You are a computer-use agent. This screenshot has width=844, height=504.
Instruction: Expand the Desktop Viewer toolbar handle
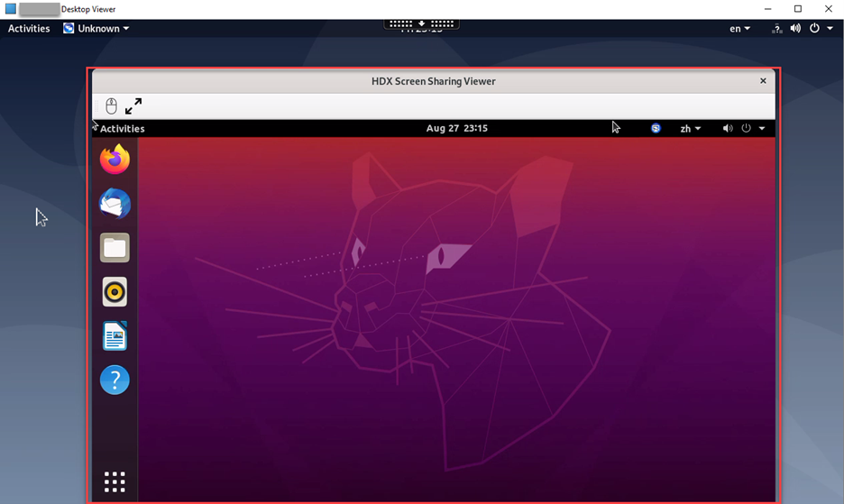(x=421, y=23)
